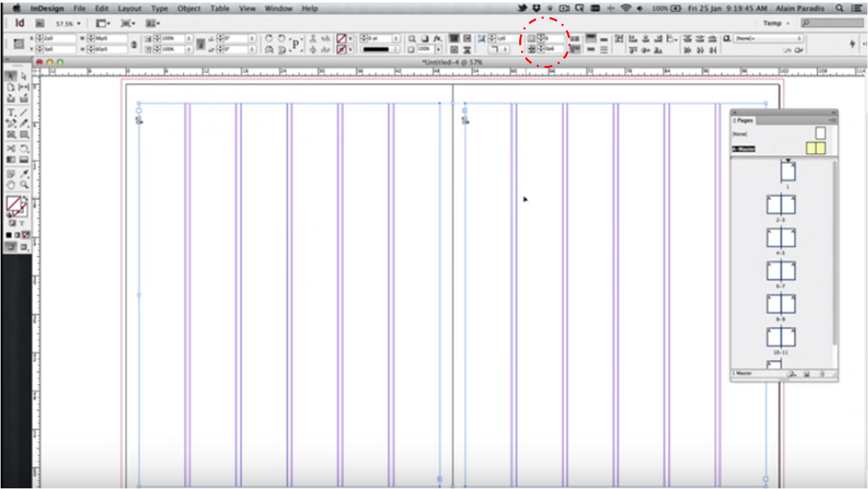Select the 2-3 spread thumbnail in Pages panel

[x=781, y=205]
